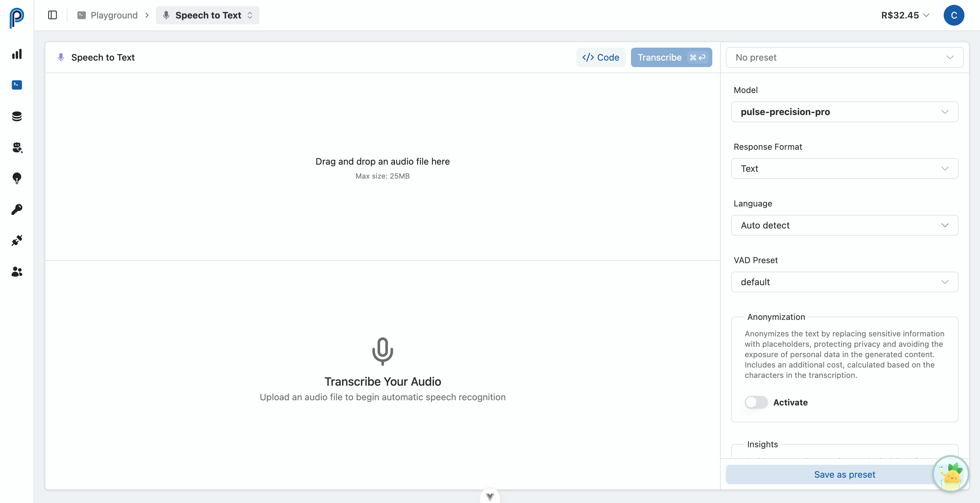Open the Response Format dropdown
980x503 pixels.
(844, 168)
